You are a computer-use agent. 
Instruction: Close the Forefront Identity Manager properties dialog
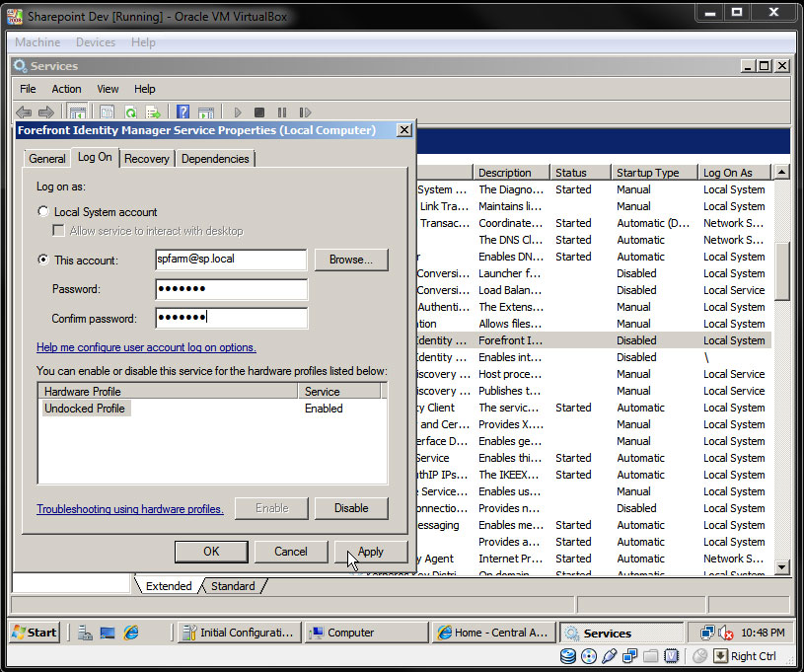pos(404,130)
